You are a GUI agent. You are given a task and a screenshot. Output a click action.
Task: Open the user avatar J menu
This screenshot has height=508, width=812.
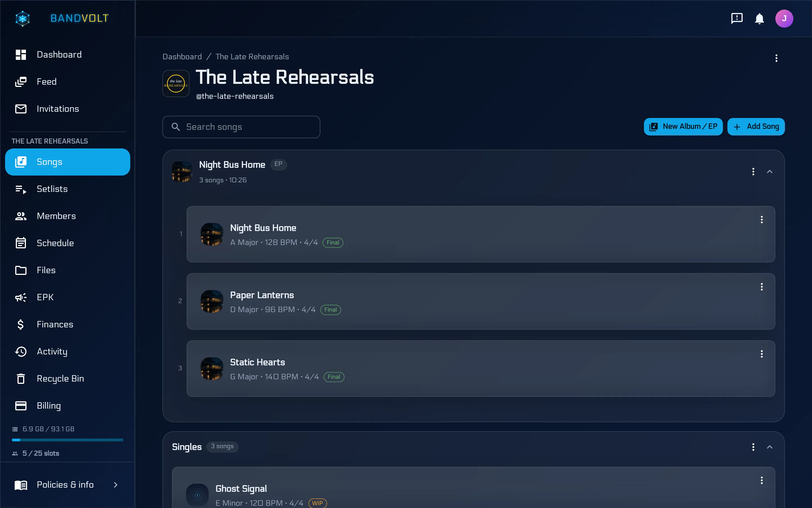tap(784, 18)
